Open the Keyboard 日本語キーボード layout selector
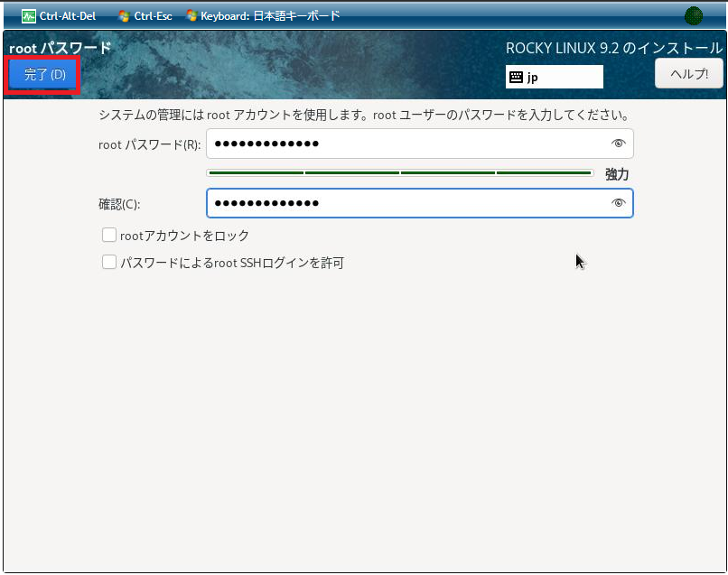 263,15
